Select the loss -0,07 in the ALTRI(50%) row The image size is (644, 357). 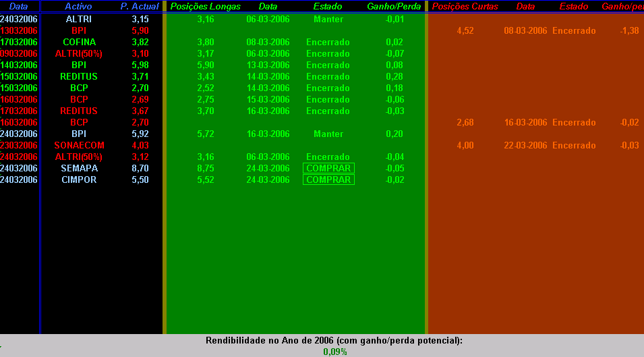pos(394,53)
